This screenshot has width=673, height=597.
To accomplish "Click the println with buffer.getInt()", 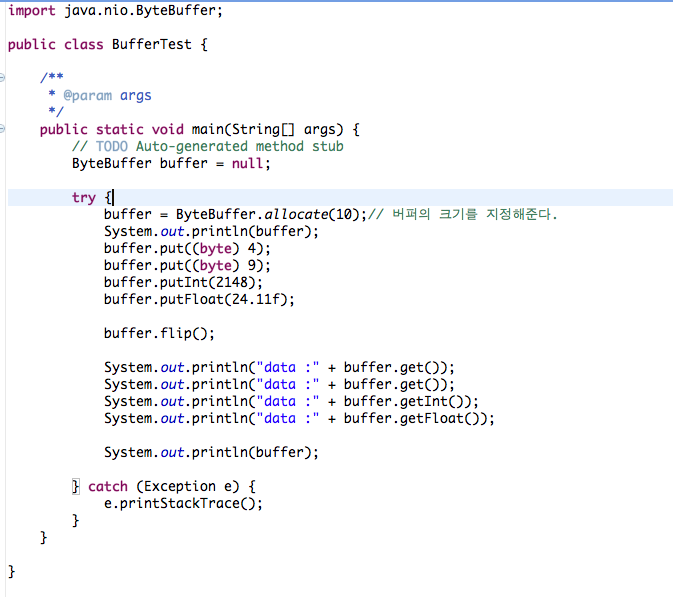I will (291, 401).
